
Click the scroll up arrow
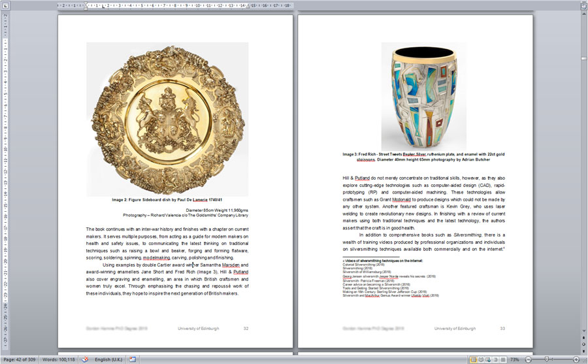click(x=584, y=14)
